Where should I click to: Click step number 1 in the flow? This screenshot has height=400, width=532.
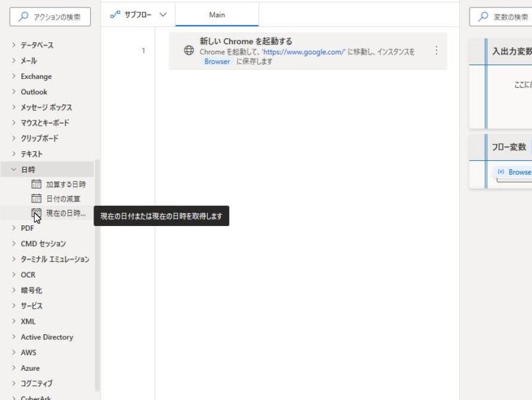pos(143,51)
